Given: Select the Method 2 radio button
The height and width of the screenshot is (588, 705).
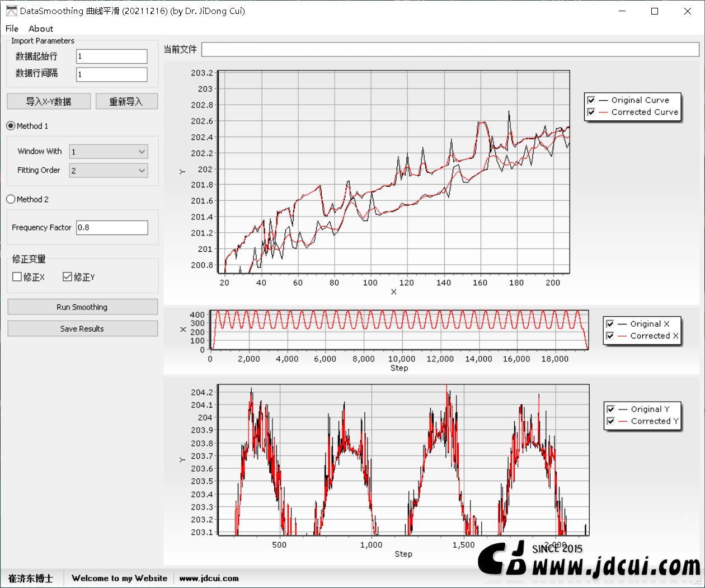Looking at the screenshot, I should coord(11,199).
